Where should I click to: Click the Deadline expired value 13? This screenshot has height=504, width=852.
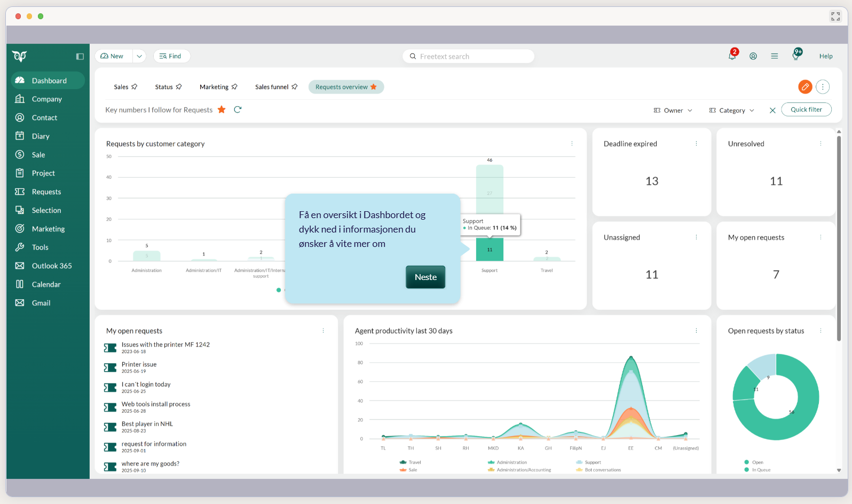pos(652,181)
